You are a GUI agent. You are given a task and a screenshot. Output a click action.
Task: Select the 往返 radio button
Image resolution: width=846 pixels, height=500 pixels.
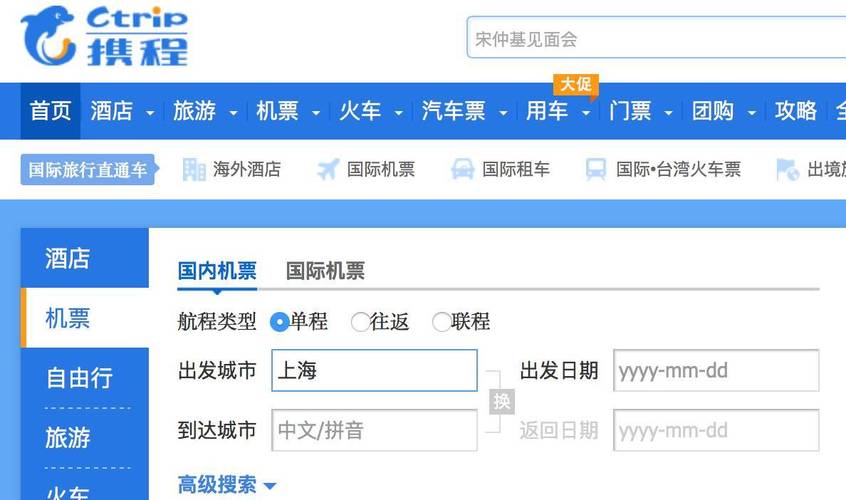tap(360, 322)
